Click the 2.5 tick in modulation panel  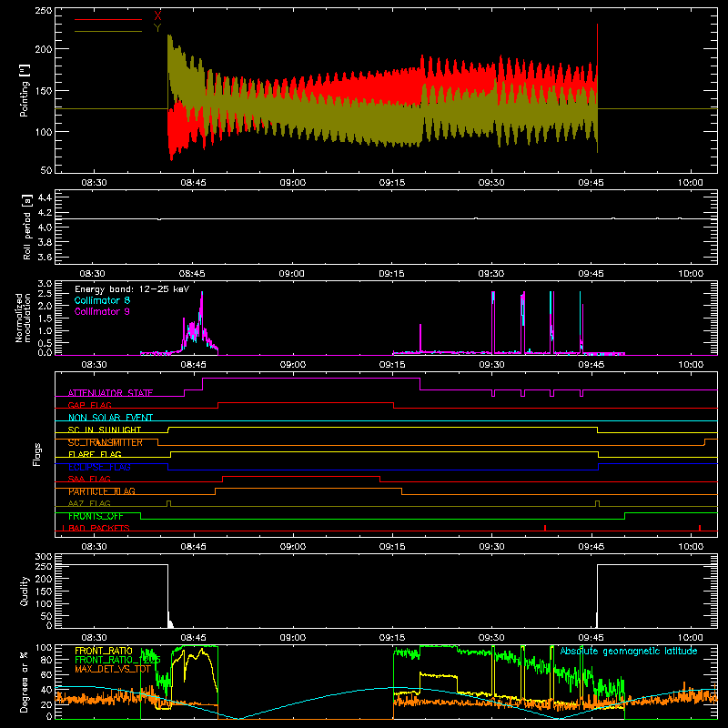[x=45, y=294]
